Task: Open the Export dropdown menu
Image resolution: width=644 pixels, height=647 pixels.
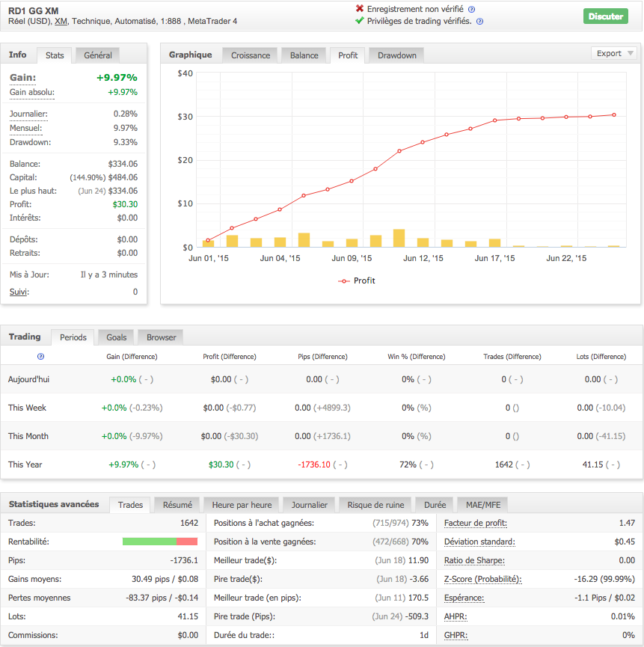Action: [614, 53]
